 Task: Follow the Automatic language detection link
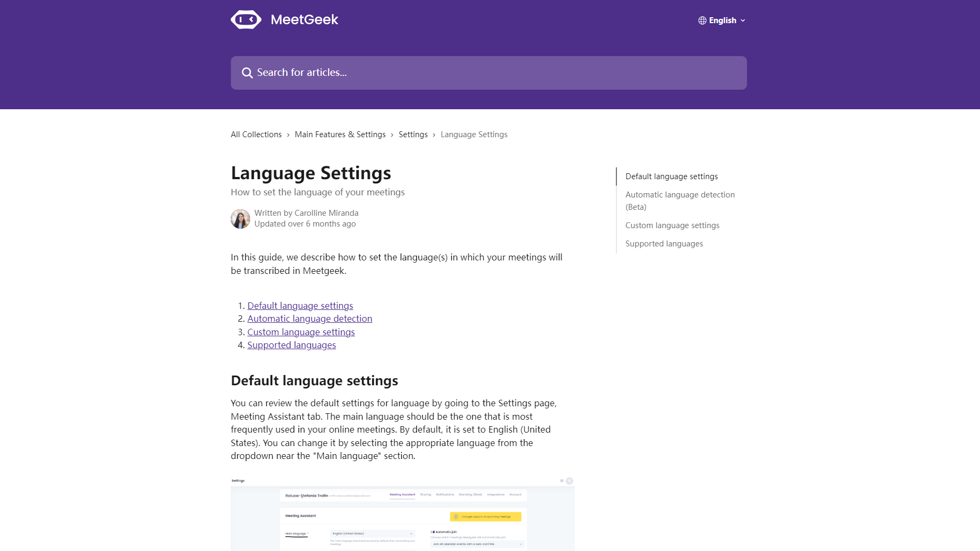coord(309,319)
